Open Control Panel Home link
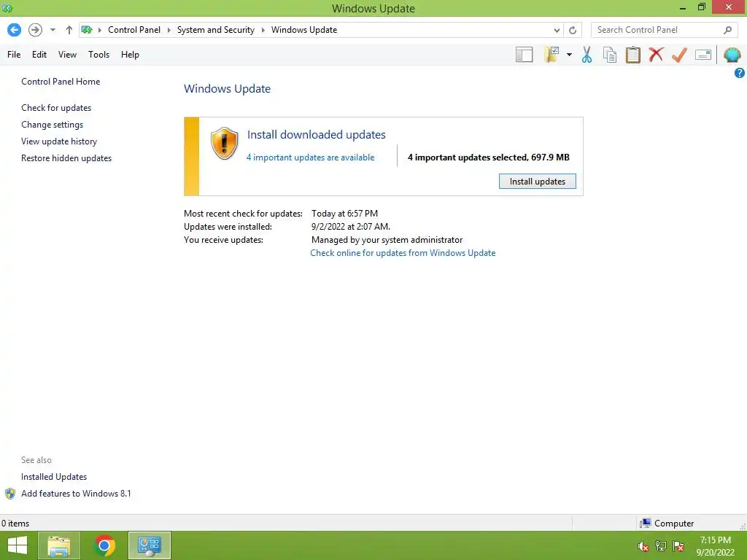Screen dimensions: 747x560 click(61, 82)
